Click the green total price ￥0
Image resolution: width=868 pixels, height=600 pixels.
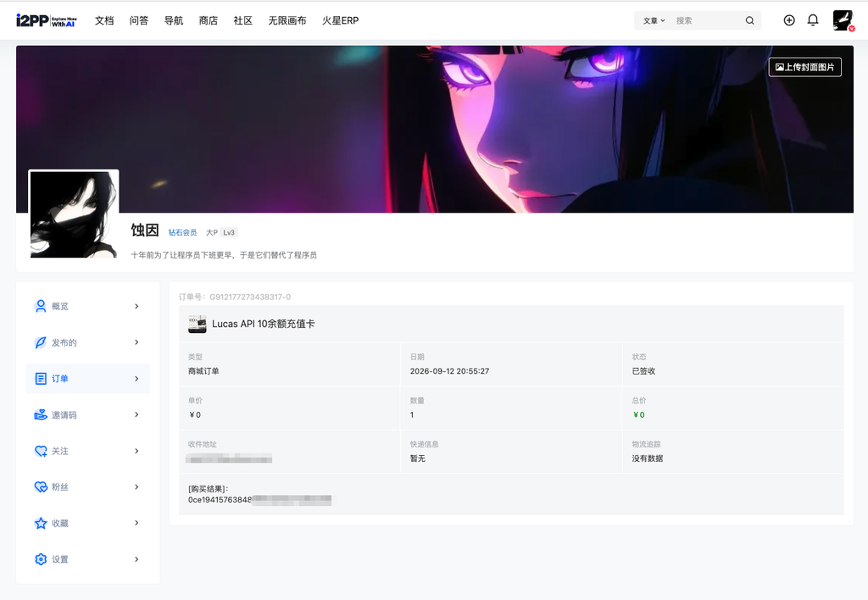click(638, 414)
